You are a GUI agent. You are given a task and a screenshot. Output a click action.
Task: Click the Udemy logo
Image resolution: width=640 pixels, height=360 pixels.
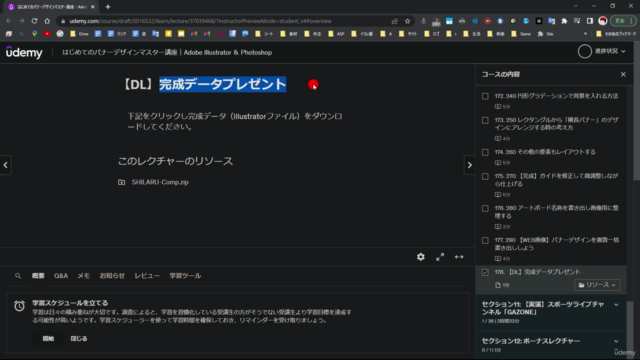[24, 52]
